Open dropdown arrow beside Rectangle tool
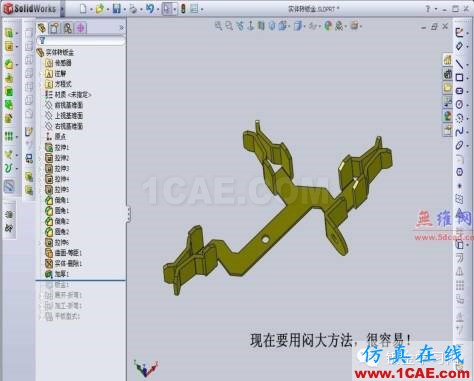This screenshot has width=474, height=381. tap(467, 78)
